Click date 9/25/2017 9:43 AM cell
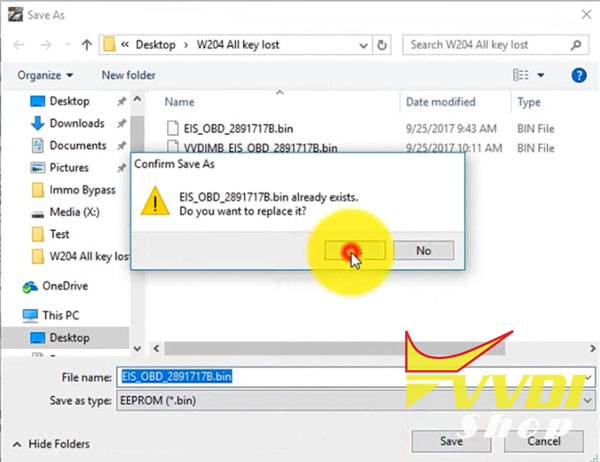This screenshot has height=462, width=600. coord(451,129)
